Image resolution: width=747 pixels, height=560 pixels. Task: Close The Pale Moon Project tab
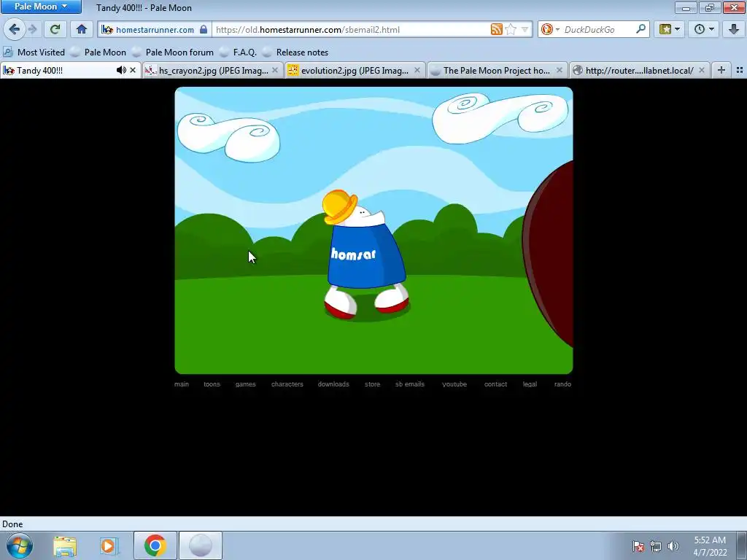tap(560, 71)
